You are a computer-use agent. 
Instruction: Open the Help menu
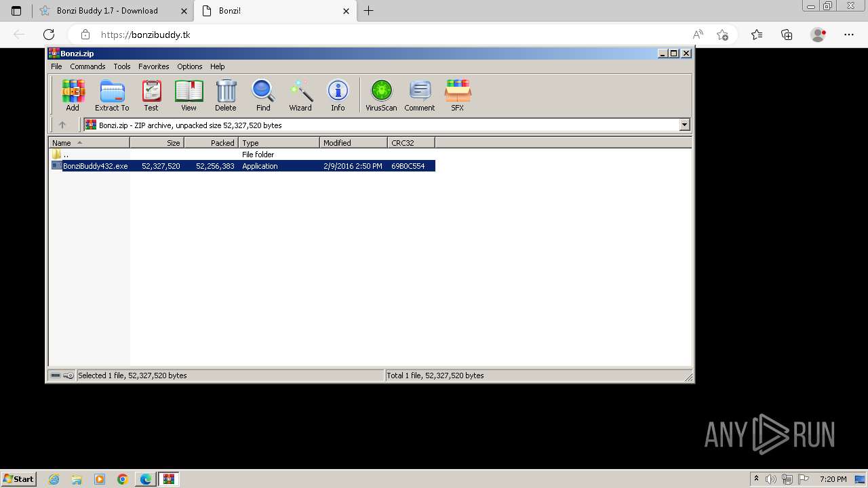tap(217, 66)
